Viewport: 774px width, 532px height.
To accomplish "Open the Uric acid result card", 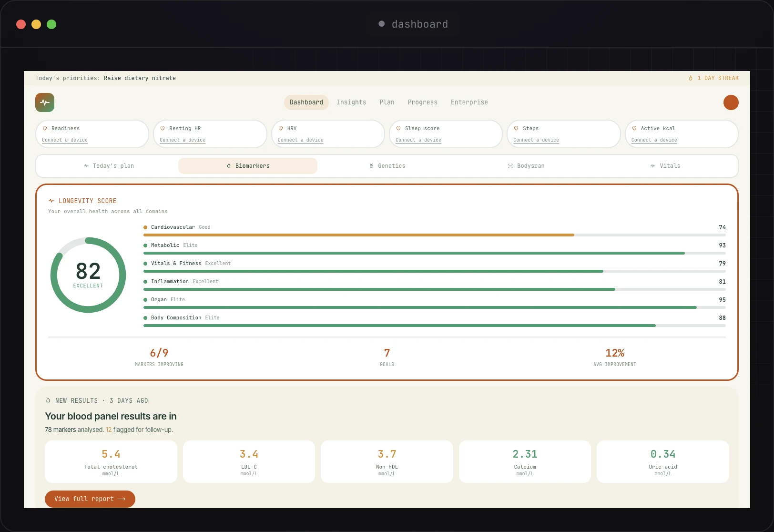I will coord(663,461).
